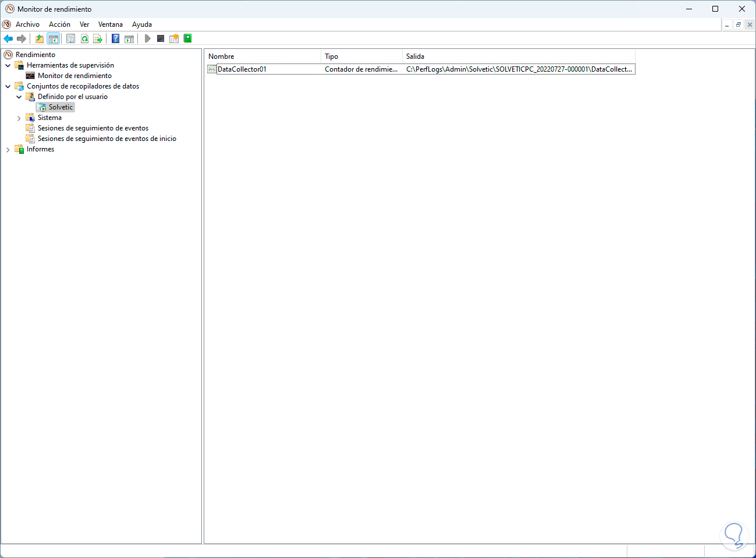756x558 pixels.
Task: Open the Ventana menu
Action: 111,24
